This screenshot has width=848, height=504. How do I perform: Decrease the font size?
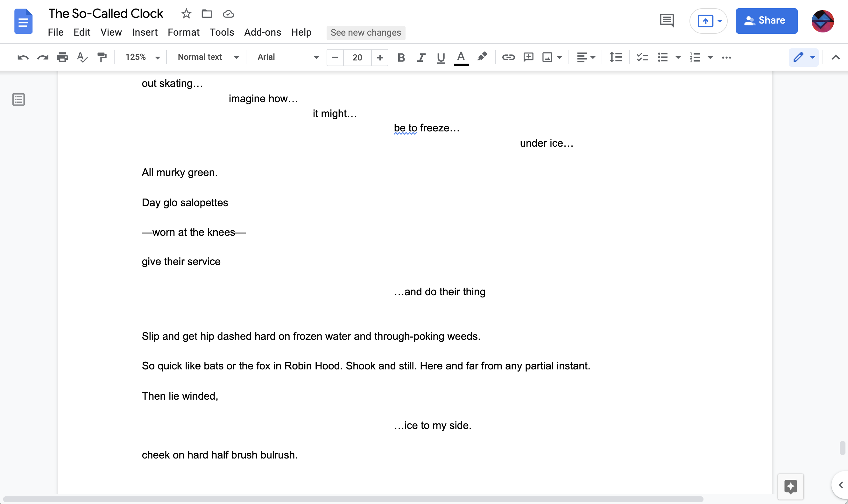[335, 57]
